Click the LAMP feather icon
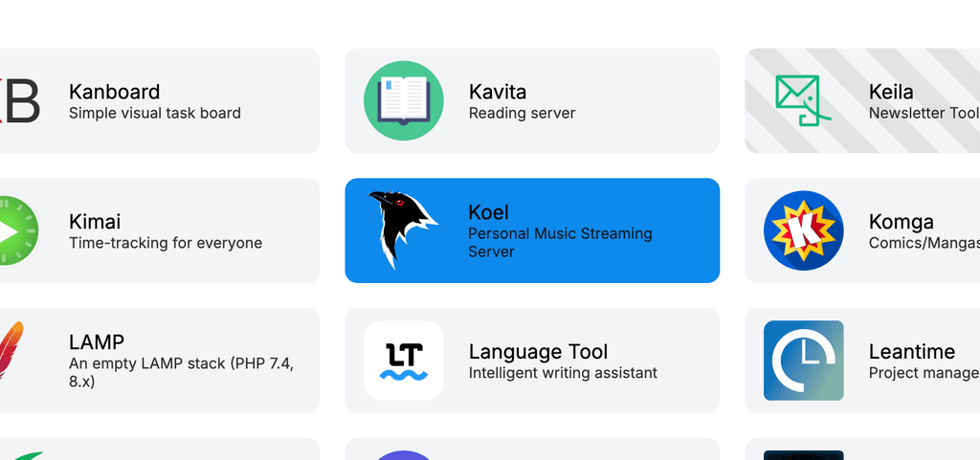 point(10,354)
